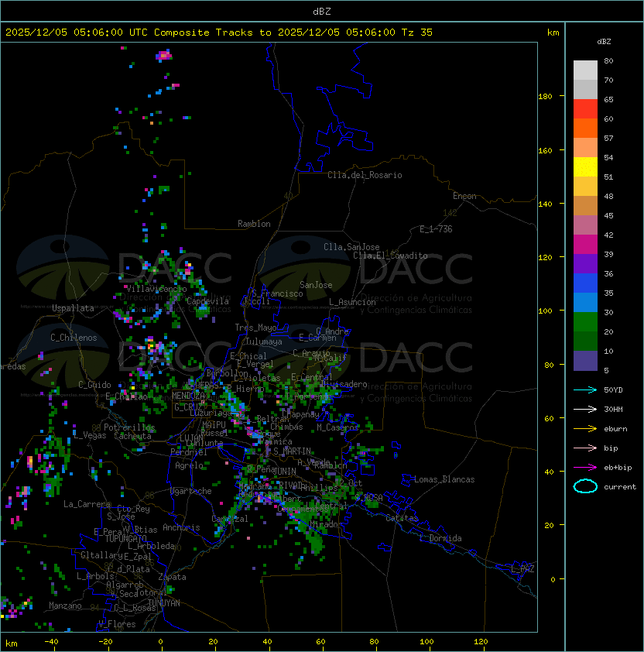Click the magenta eb+bip arrow legend symbol
Image resolution: width=644 pixels, height=652 pixels.
[x=585, y=468]
